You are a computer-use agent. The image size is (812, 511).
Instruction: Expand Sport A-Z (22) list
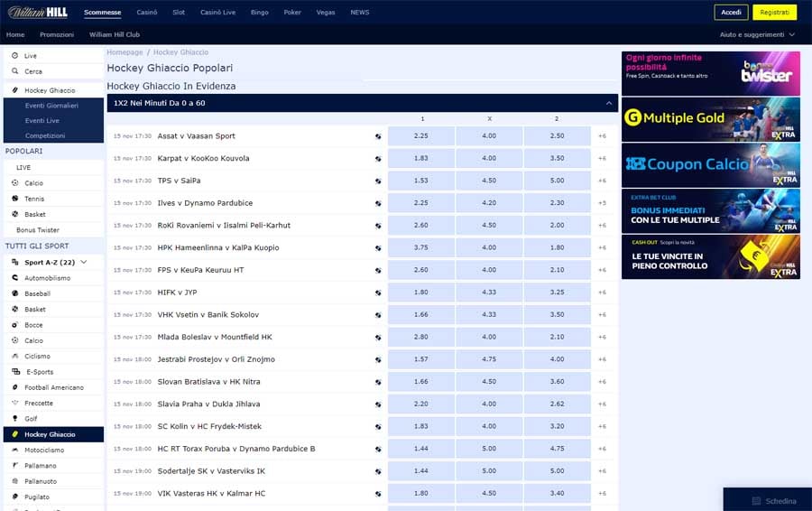84,262
